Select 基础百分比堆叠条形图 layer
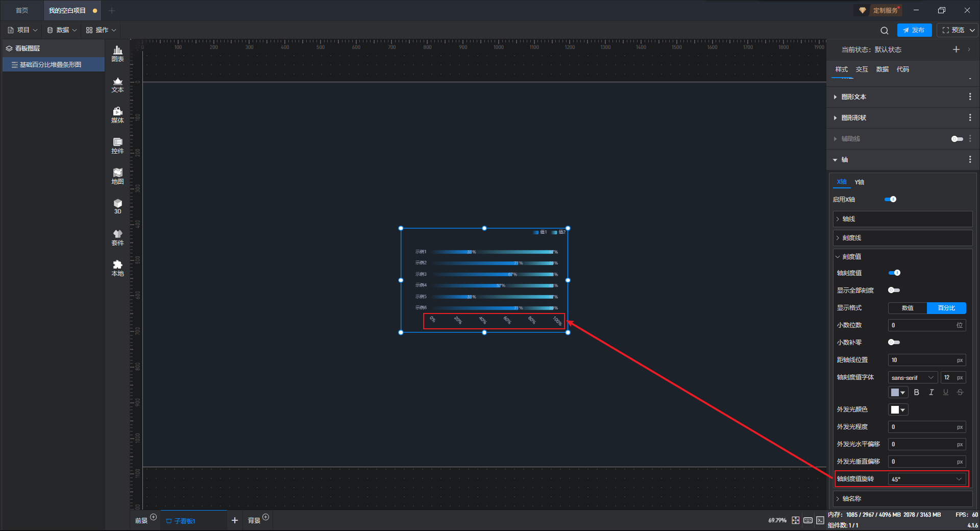Viewport: 980px width, 531px height. pyautogui.click(x=54, y=65)
